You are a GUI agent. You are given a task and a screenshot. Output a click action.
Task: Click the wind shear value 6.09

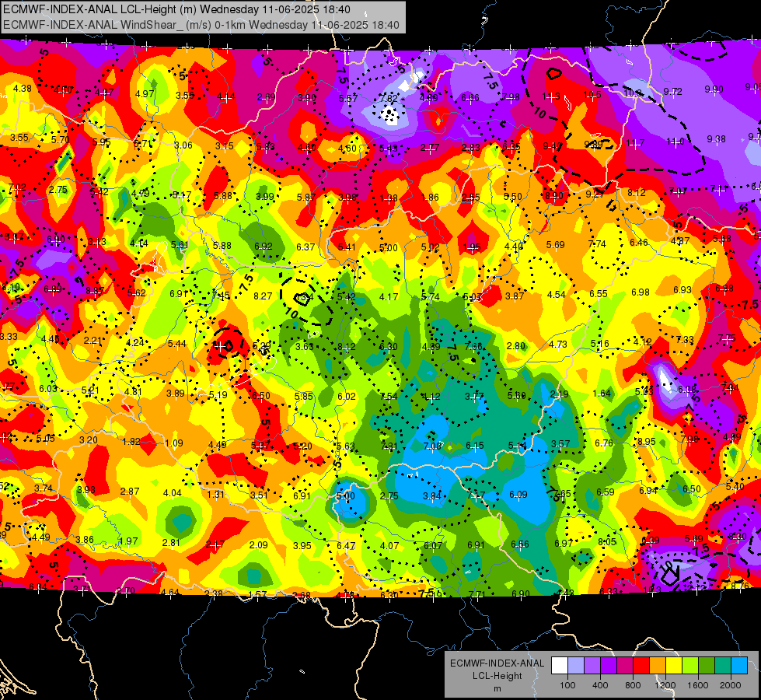[518, 495]
